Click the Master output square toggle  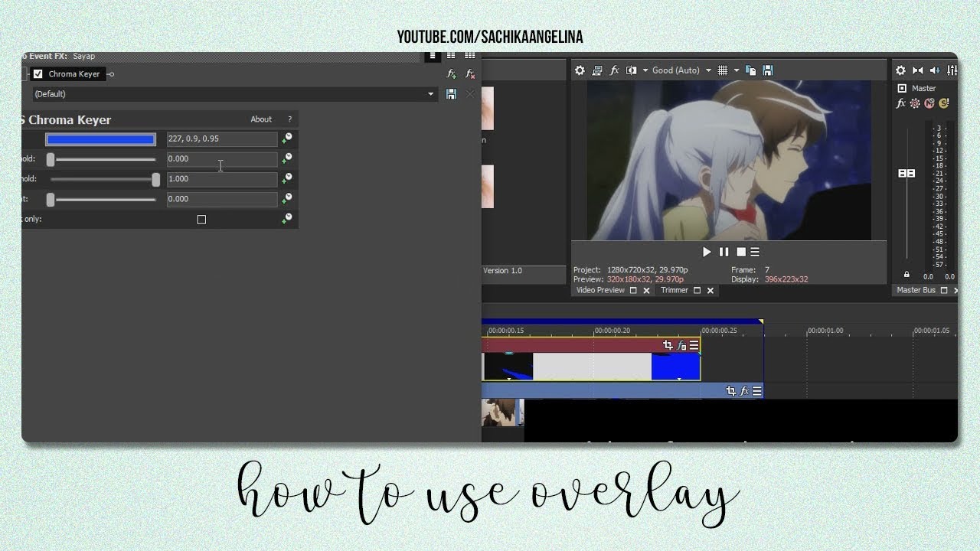[902, 88]
